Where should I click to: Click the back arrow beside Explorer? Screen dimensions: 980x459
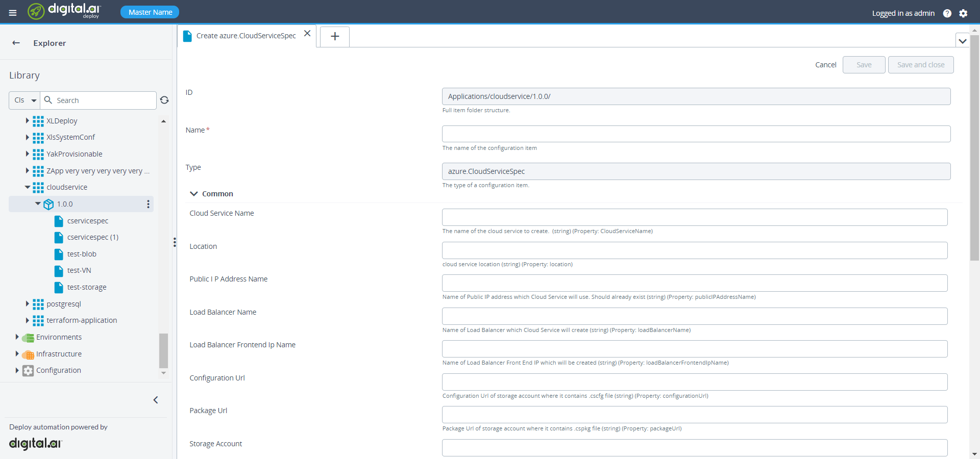click(x=16, y=43)
